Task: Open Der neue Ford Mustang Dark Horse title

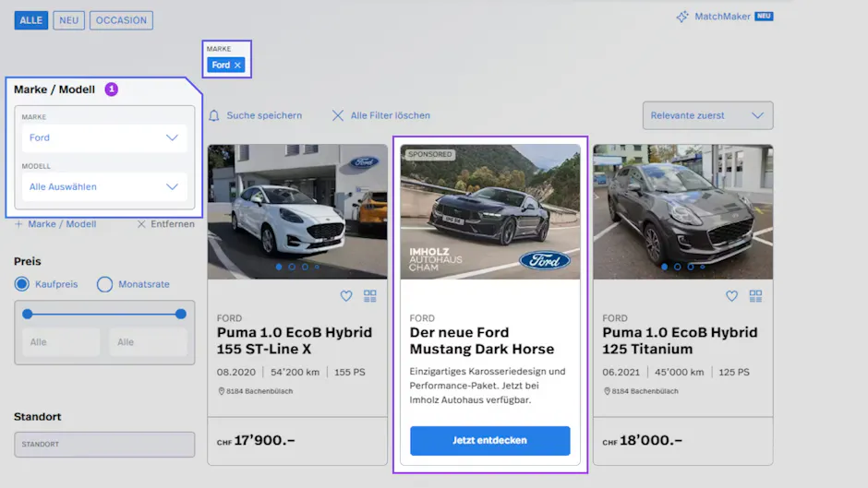Action: click(482, 340)
